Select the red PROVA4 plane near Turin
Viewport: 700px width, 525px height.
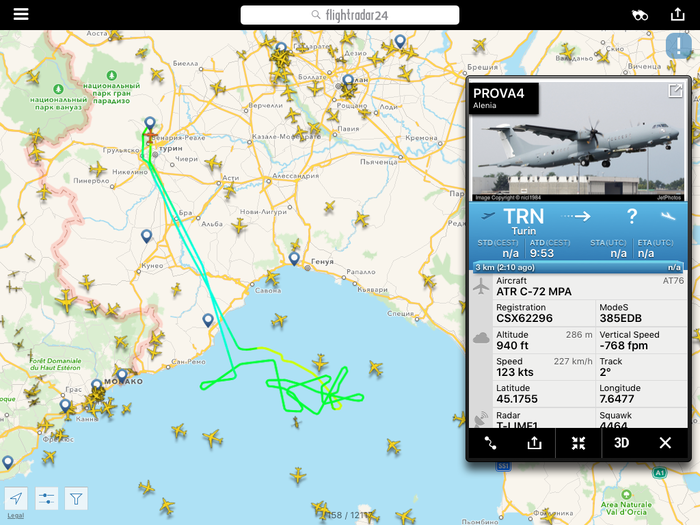(x=150, y=136)
